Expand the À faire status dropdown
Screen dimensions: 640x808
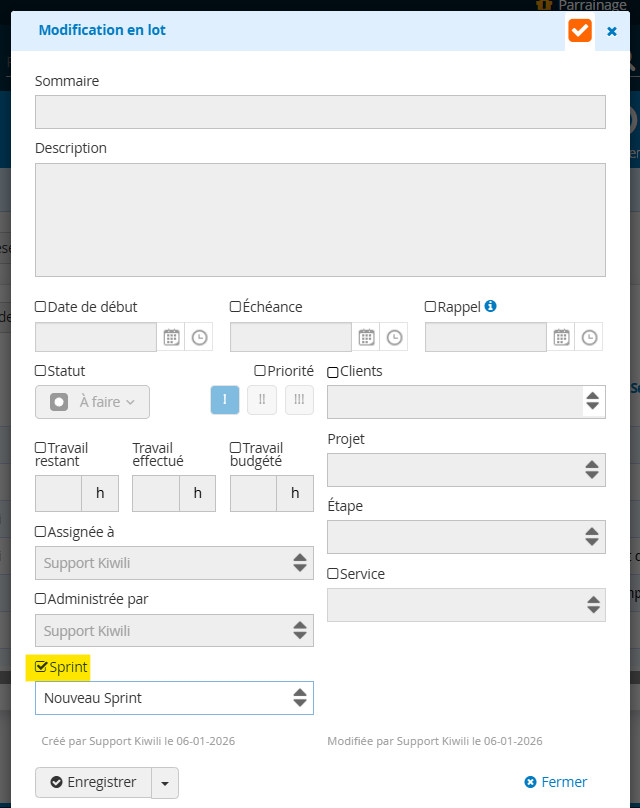point(92,401)
